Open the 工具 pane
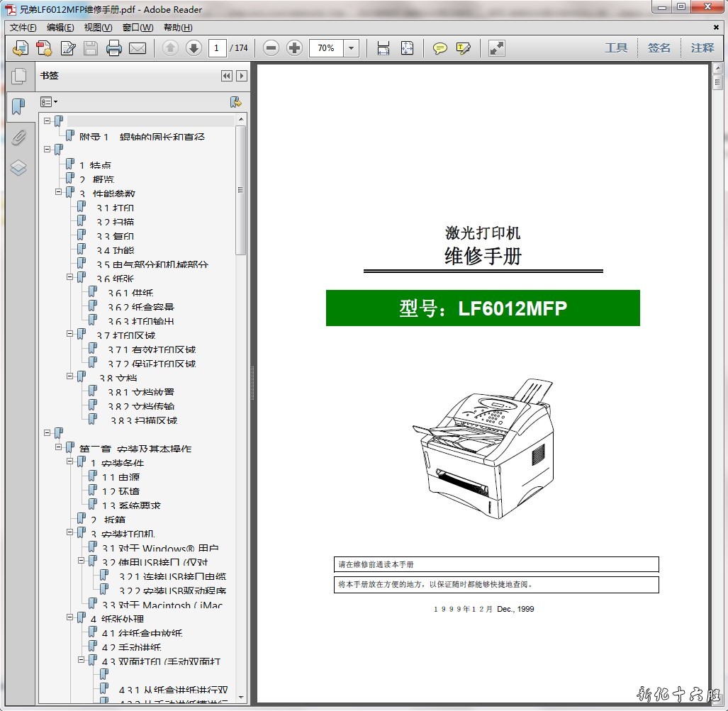Viewport: 728px width, 711px height. tap(616, 48)
